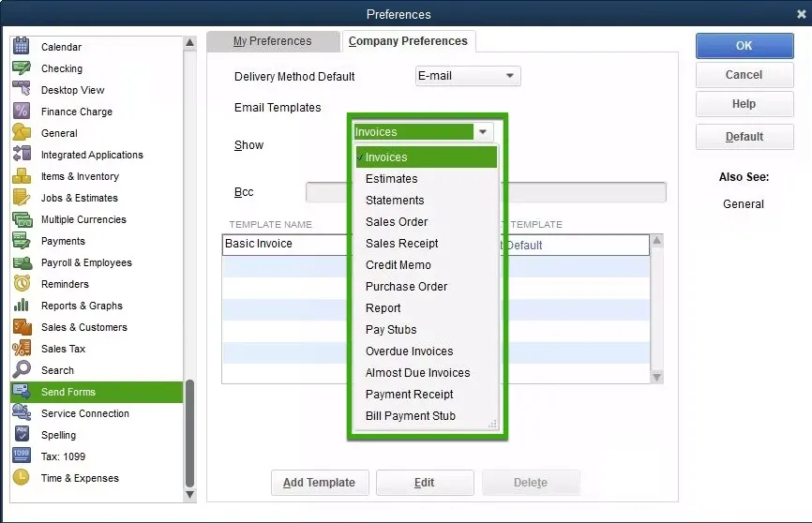This screenshot has height=523, width=812.
Task: Switch to the Company Preferences tab
Action: 408,41
